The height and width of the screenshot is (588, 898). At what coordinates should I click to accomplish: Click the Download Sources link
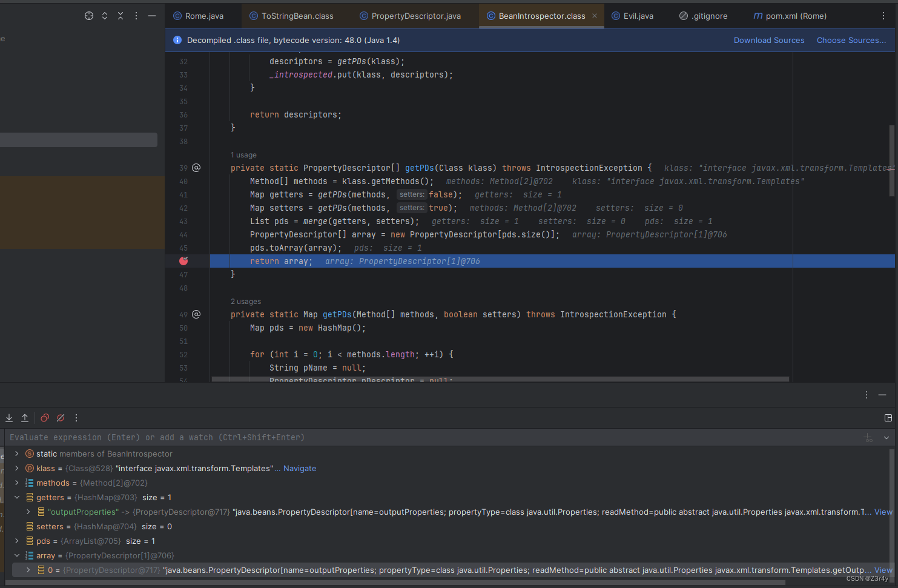click(x=769, y=40)
